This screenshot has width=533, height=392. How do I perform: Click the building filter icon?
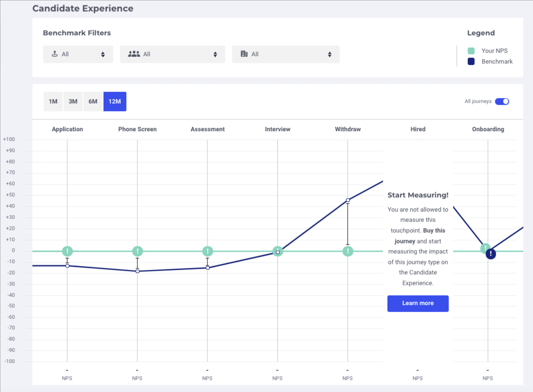click(x=244, y=54)
